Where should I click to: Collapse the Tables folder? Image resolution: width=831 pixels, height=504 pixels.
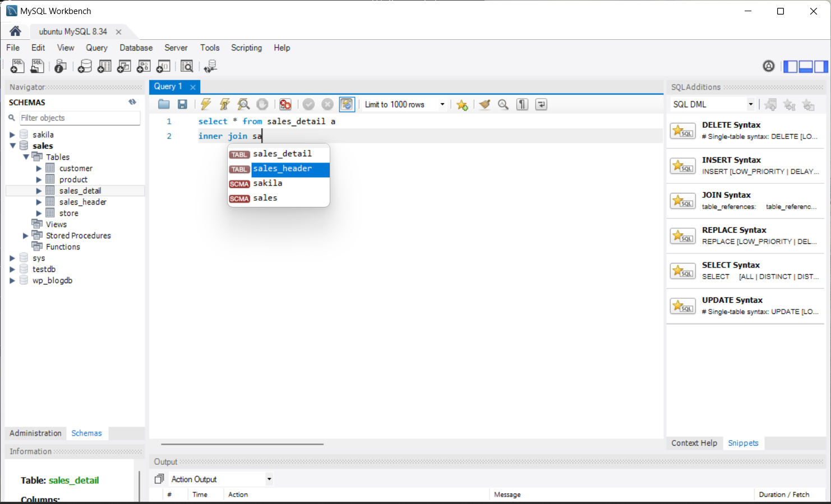click(26, 157)
